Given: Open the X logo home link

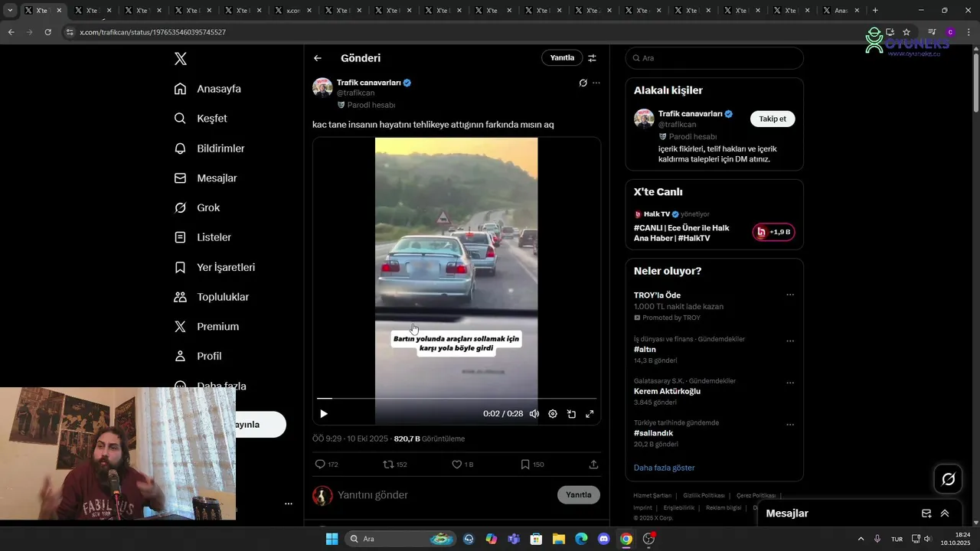Looking at the screenshot, I should [181, 59].
